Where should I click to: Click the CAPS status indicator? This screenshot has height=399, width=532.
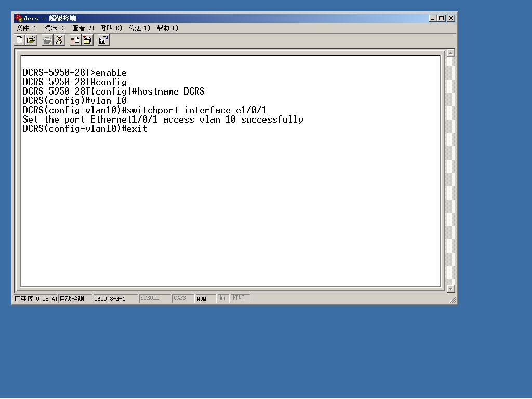click(x=183, y=298)
